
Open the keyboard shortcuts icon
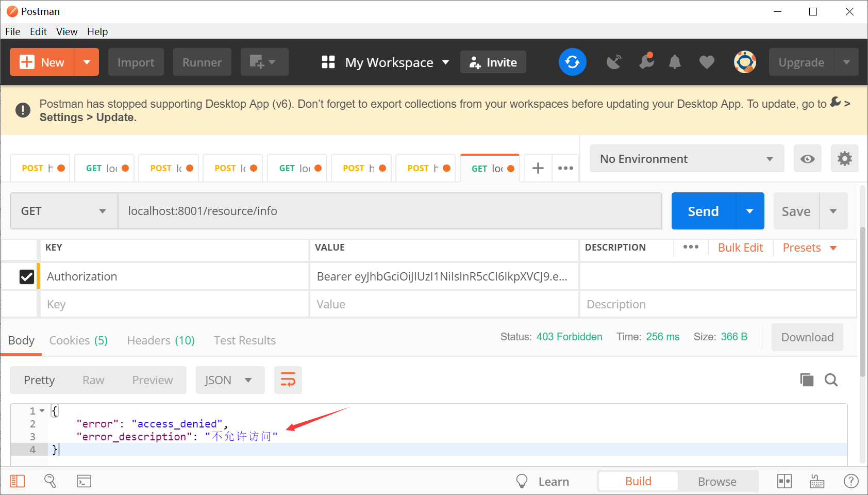817,481
